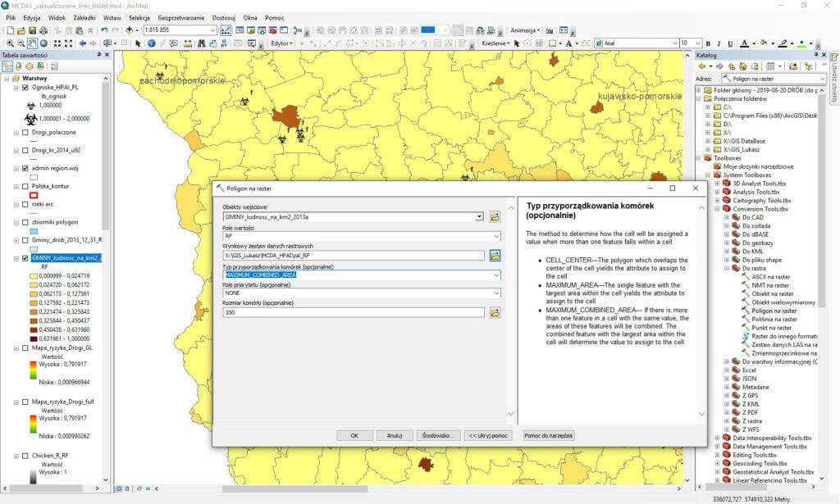Enable the Mapa_ryzyka_Drogi_full layer

[25, 402]
